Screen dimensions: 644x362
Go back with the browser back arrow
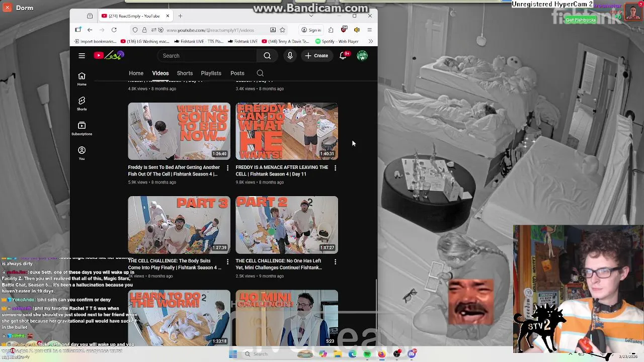(90, 30)
